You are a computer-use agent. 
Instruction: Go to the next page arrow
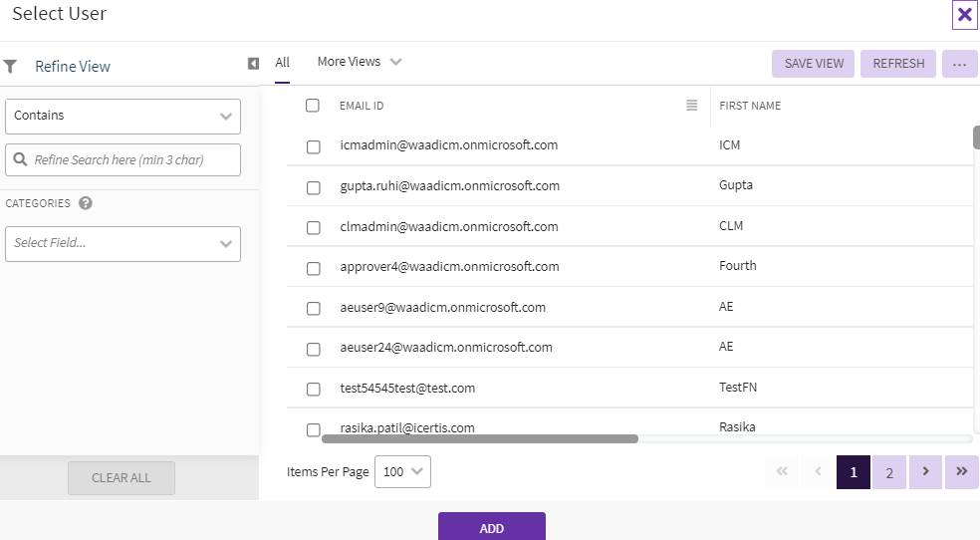pos(925,472)
